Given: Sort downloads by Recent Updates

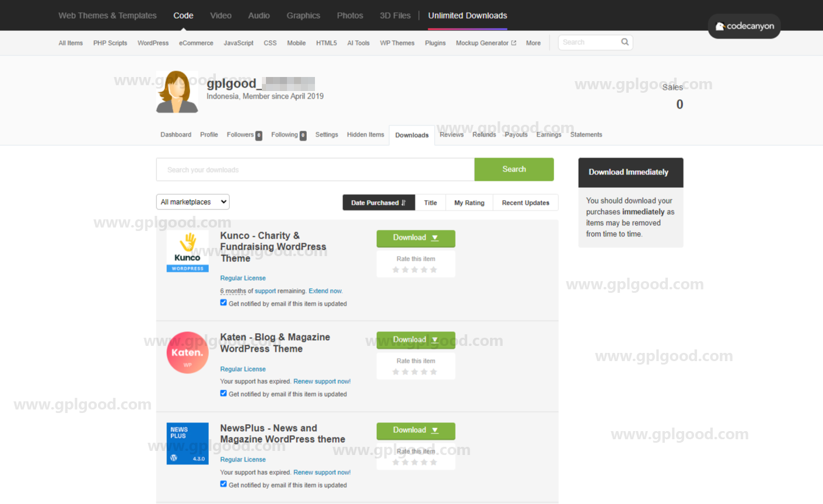Looking at the screenshot, I should [526, 202].
